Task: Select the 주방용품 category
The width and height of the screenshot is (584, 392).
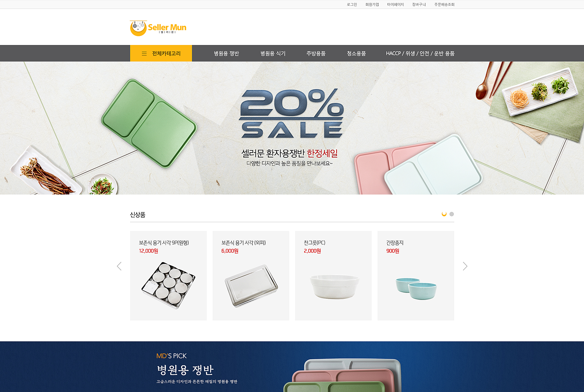Action: tap(316, 53)
